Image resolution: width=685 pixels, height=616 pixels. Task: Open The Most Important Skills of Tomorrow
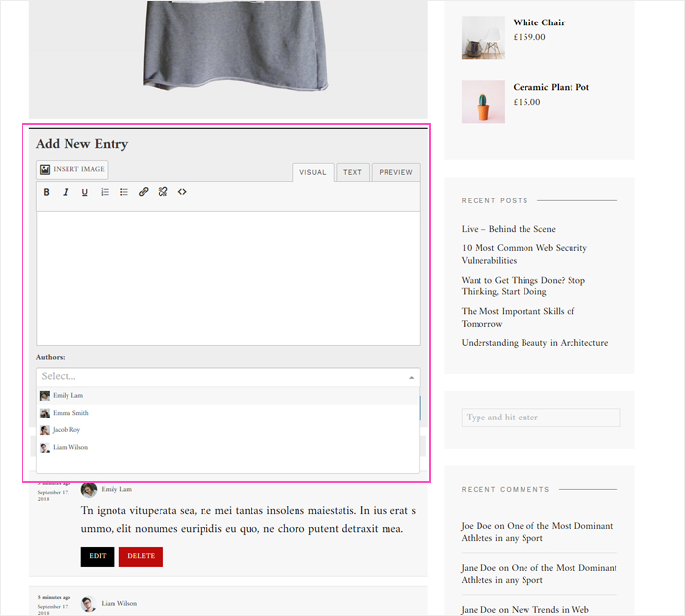click(x=518, y=318)
